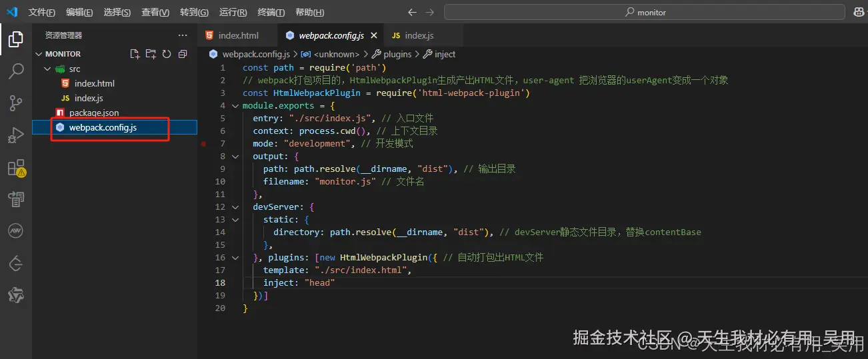Click the VS Code logo icon
868x359 pixels.
click(x=12, y=12)
